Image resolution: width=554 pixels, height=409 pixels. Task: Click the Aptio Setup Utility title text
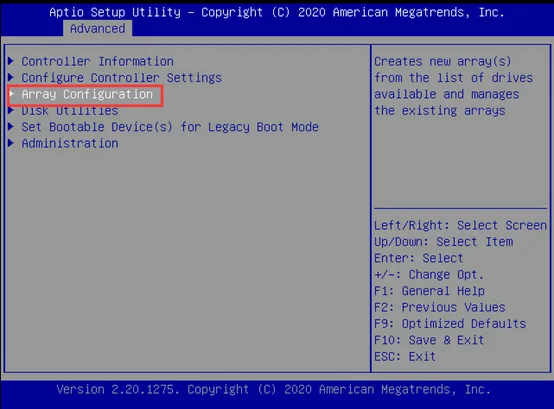(277, 12)
